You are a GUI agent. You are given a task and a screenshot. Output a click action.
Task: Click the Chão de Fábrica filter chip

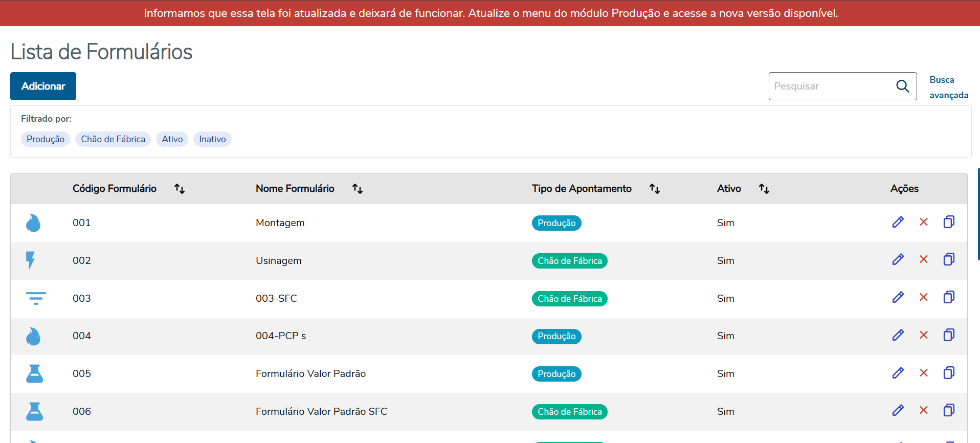coord(113,139)
